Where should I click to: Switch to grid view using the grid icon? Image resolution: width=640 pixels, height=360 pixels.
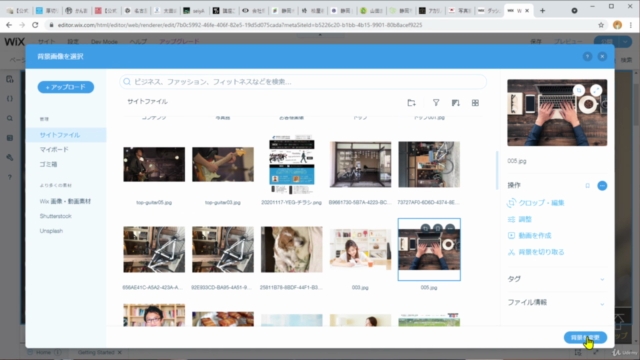point(475,103)
